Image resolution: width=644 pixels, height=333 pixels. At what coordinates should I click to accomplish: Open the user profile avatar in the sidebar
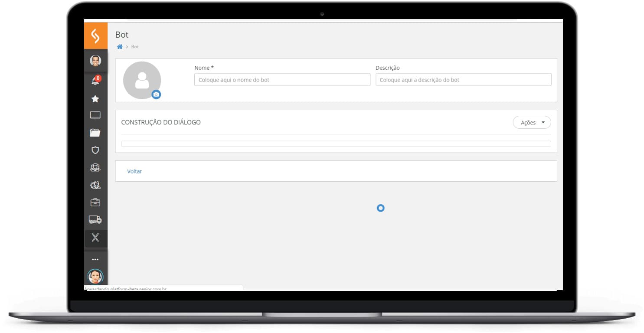[95, 61]
